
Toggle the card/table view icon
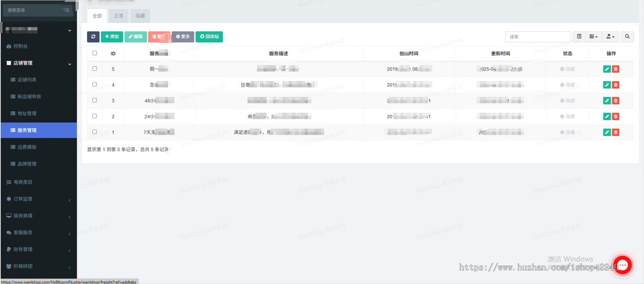579,36
